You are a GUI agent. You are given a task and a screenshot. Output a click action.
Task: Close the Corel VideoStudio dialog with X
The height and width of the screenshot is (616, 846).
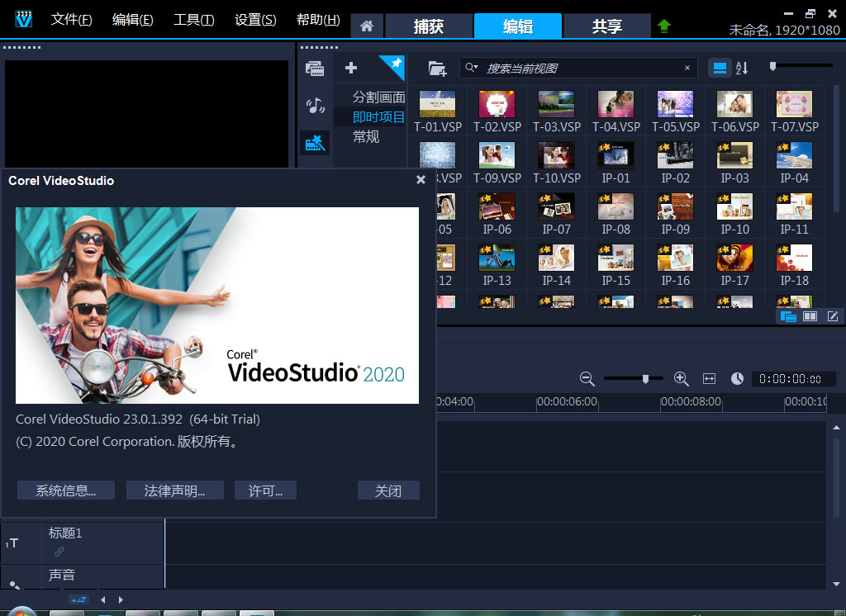tap(421, 180)
